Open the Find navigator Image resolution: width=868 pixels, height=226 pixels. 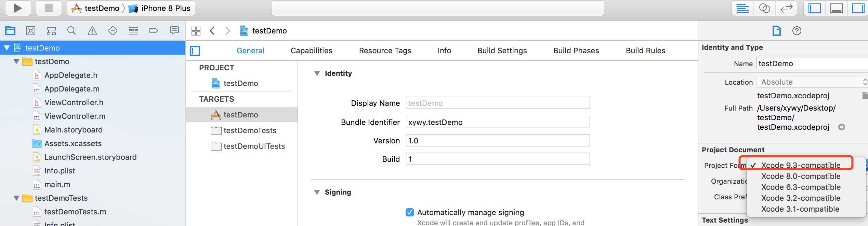pyautogui.click(x=71, y=31)
